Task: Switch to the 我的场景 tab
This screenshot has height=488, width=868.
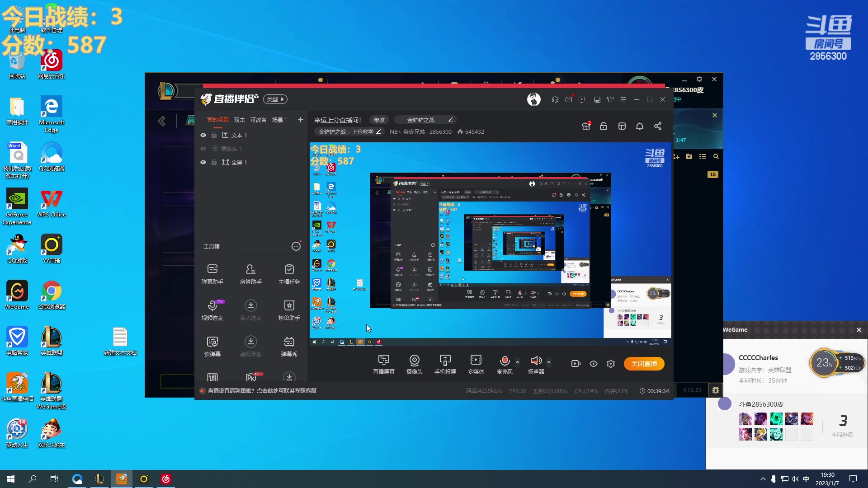Action: (x=217, y=120)
